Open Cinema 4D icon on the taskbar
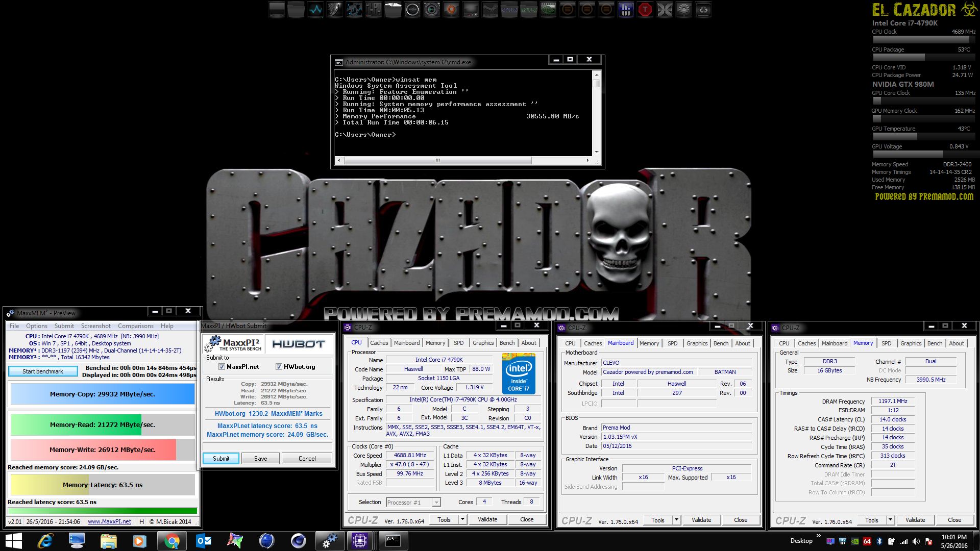 click(298, 541)
